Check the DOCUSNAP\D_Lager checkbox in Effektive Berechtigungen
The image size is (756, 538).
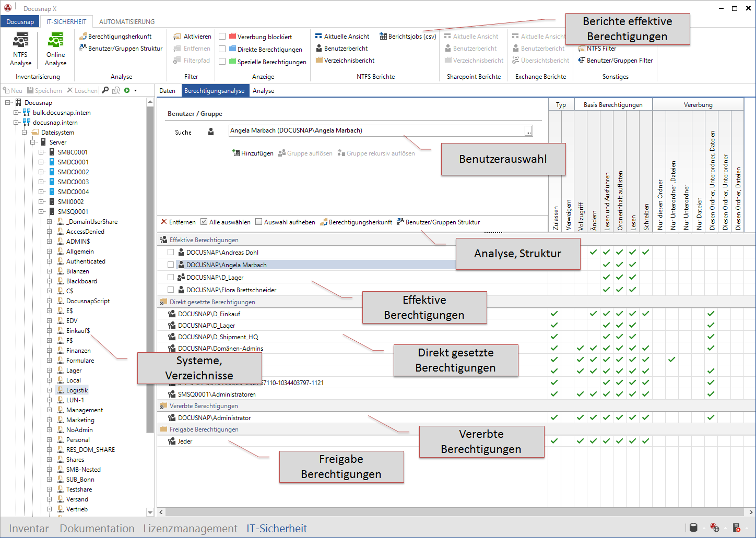tap(171, 277)
